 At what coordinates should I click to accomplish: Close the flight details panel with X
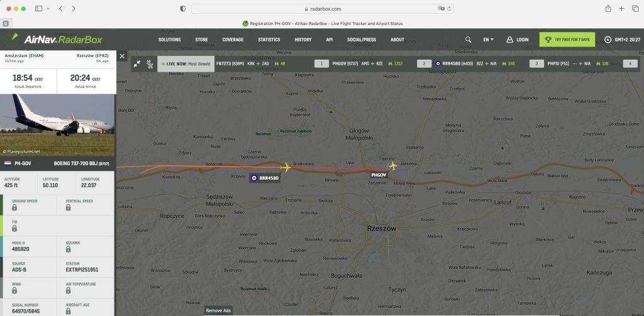point(122,56)
